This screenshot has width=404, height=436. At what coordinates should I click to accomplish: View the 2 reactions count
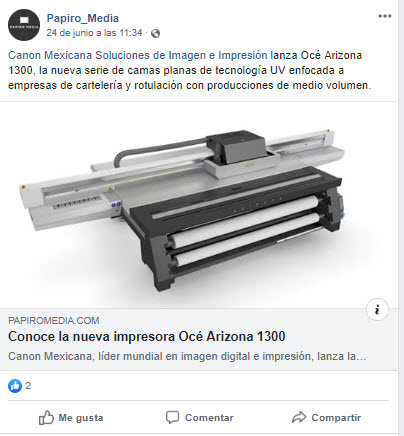click(28, 386)
